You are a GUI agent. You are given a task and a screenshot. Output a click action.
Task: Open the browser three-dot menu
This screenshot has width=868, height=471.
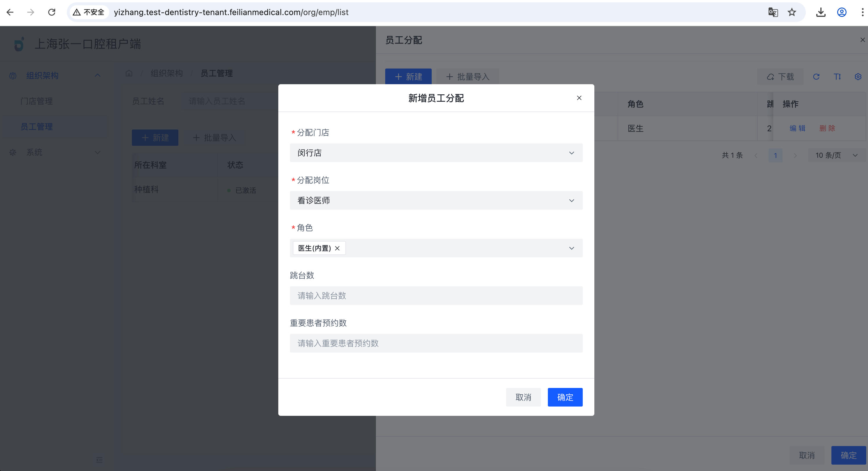click(862, 12)
